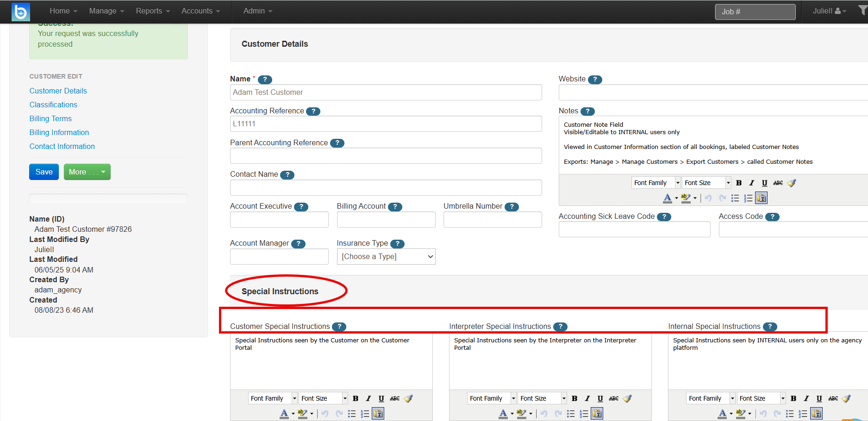
Task: Open help for Notes field
Action: pyautogui.click(x=587, y=111)
